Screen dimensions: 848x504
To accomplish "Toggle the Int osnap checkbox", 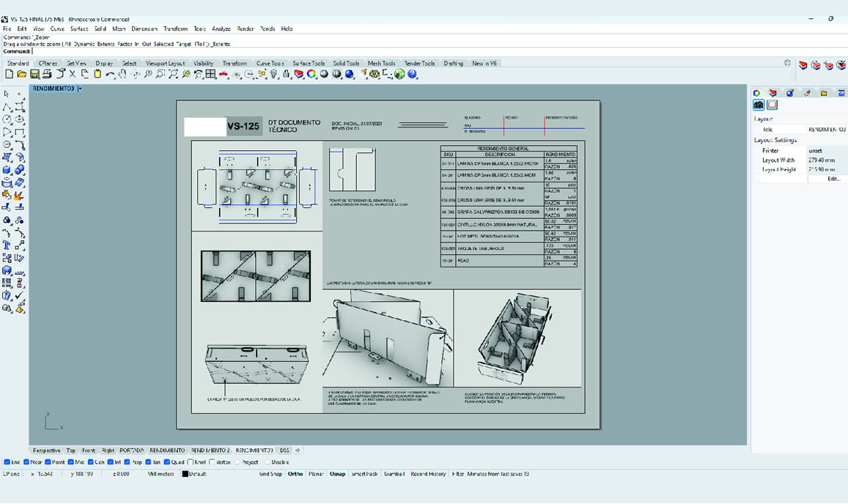I will click(x=111, y=462).
